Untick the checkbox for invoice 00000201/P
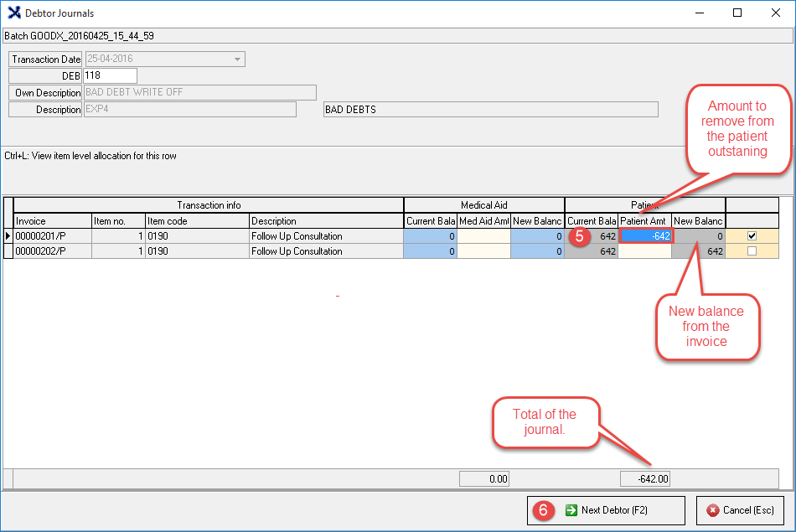The width and height of the screenshot is (796, 532). click(752, 236)
